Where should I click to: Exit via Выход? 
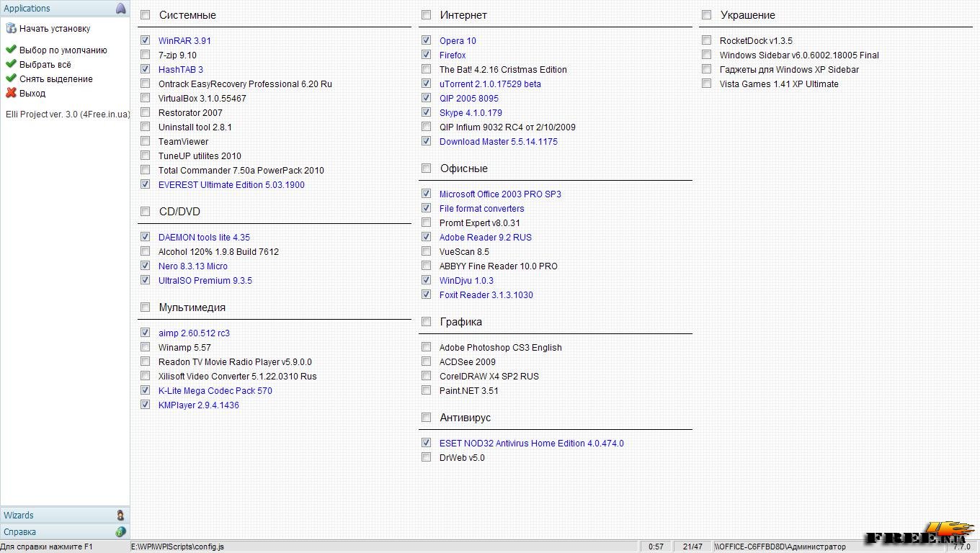tap(32, 94)
